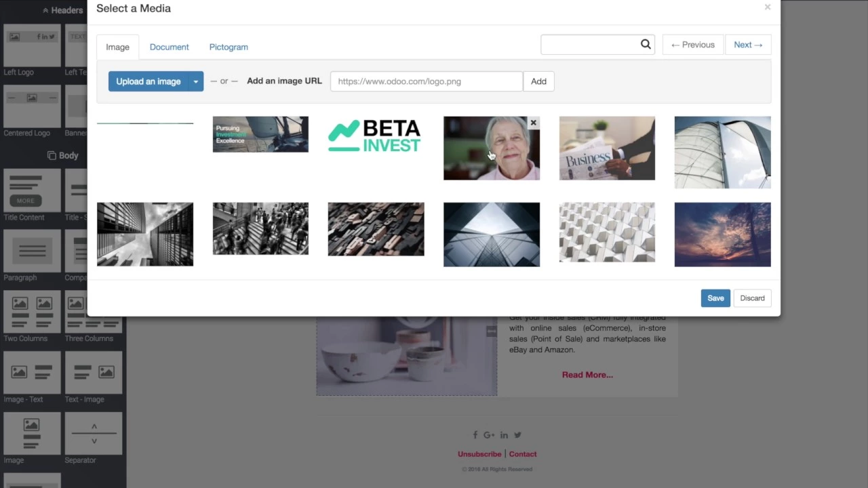Select the Paragraph block icon

pos(32,251)
